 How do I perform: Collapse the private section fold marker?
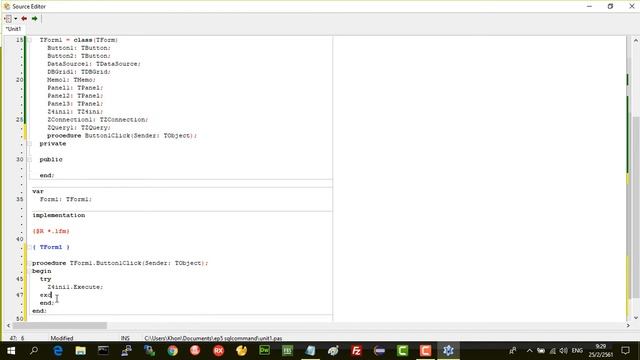click(29, 144)
